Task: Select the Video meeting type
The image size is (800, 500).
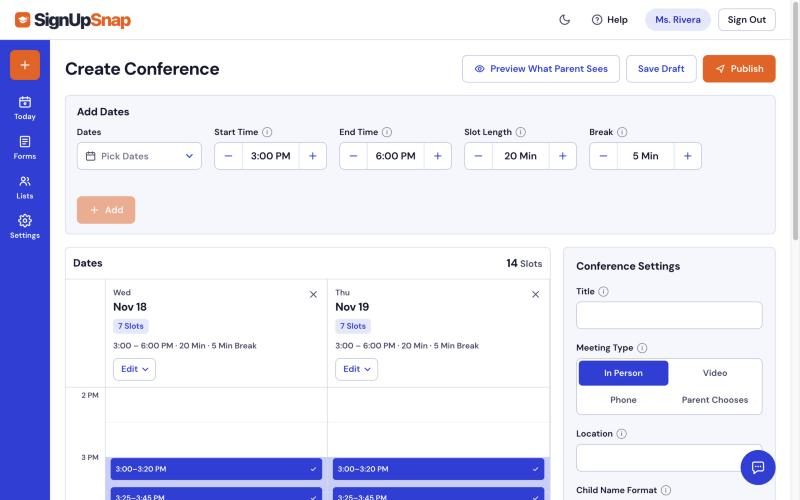Action: (x=714, y=373)
